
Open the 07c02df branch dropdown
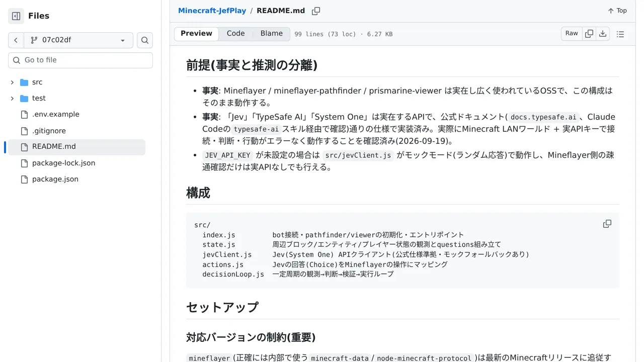click(78, 40)
